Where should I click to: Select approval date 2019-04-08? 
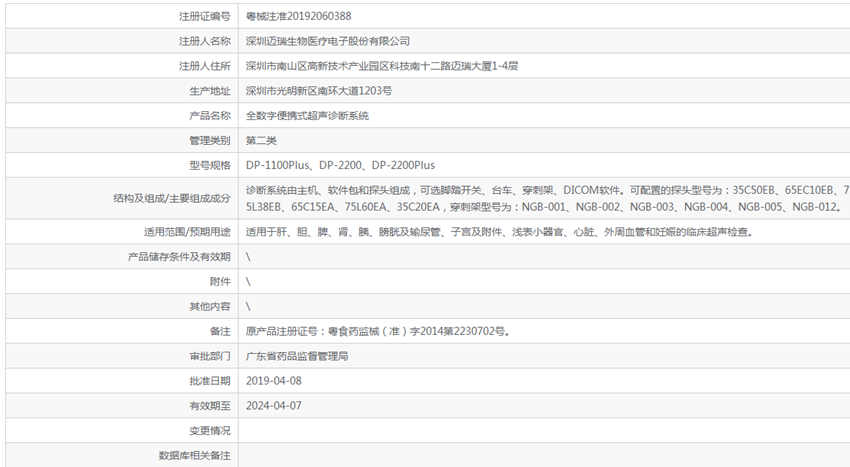274,381
